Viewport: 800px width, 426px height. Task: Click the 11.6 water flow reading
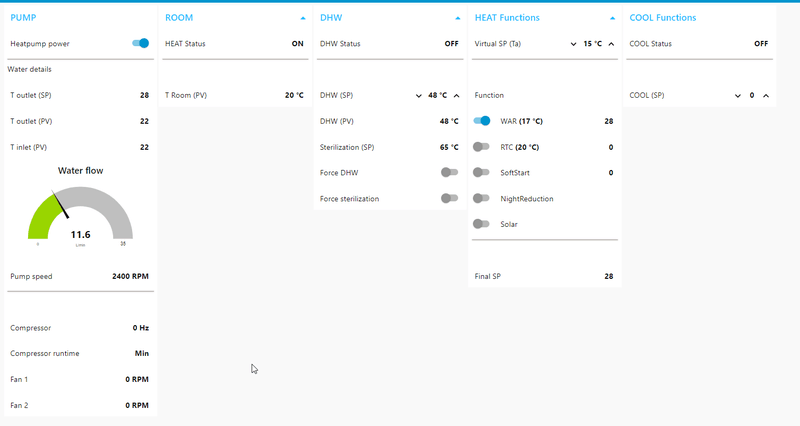pyautogui.click(x=80, y=235)
